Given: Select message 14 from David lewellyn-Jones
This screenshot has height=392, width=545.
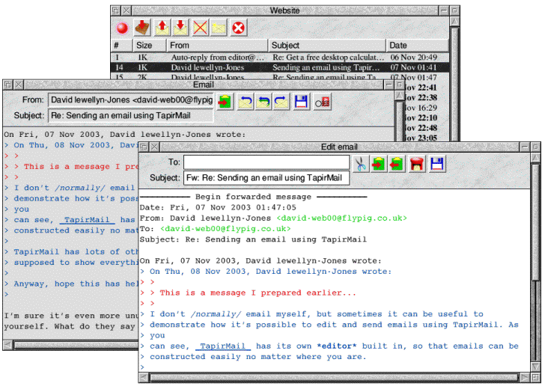Looking at the screenshot, I should click(x=280, y=67).
